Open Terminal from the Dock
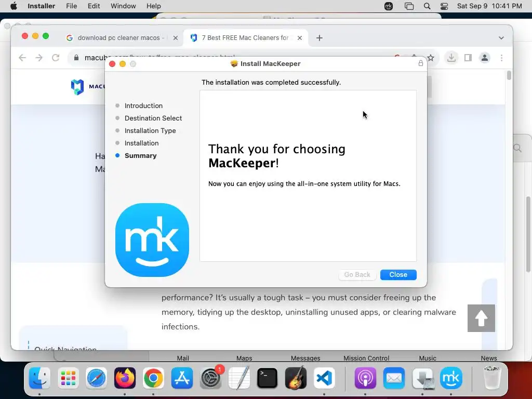Screen dimensions: 532x399 click(268, 378)
